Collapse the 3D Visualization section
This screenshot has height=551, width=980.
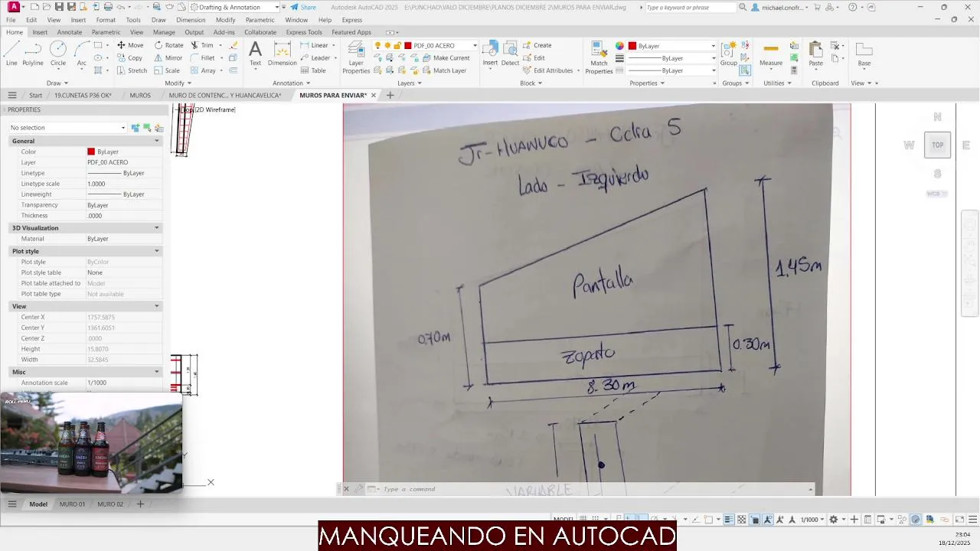pyautogui.click(x=157, y=228)
